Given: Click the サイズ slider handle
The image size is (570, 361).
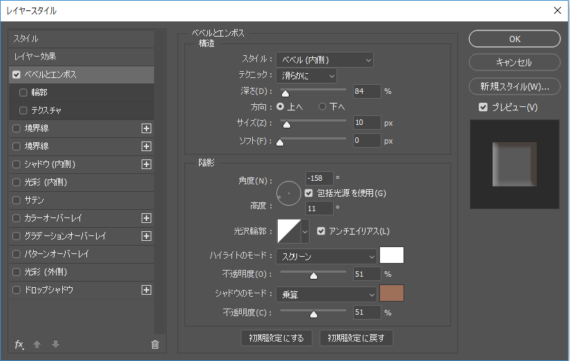Looking at the screenshot, I should pos(286,125).
